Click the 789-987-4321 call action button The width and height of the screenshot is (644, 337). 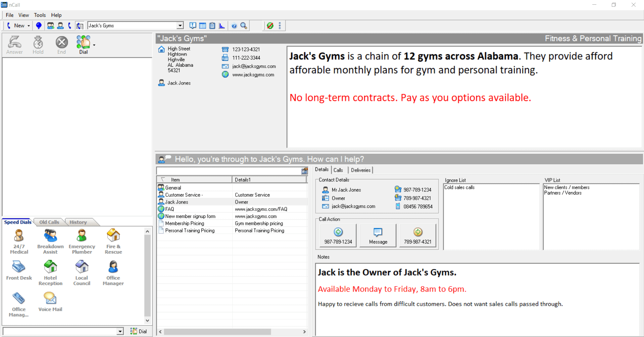tap(418, 236)
